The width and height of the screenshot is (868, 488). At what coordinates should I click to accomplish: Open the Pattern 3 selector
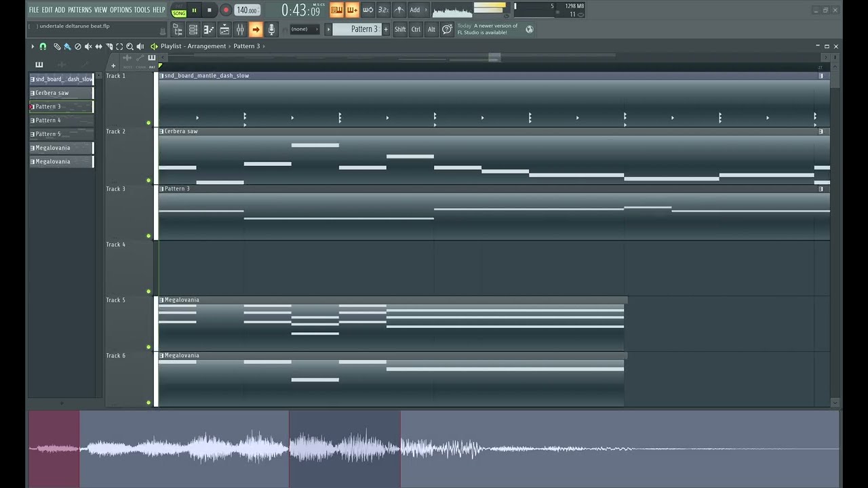pos(359,29)
